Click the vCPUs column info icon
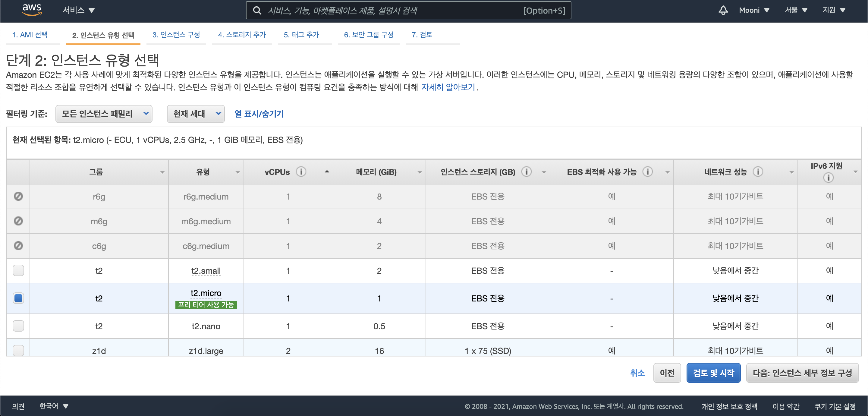The height and width of the screenshot is (416, 868). coord(301,172)
